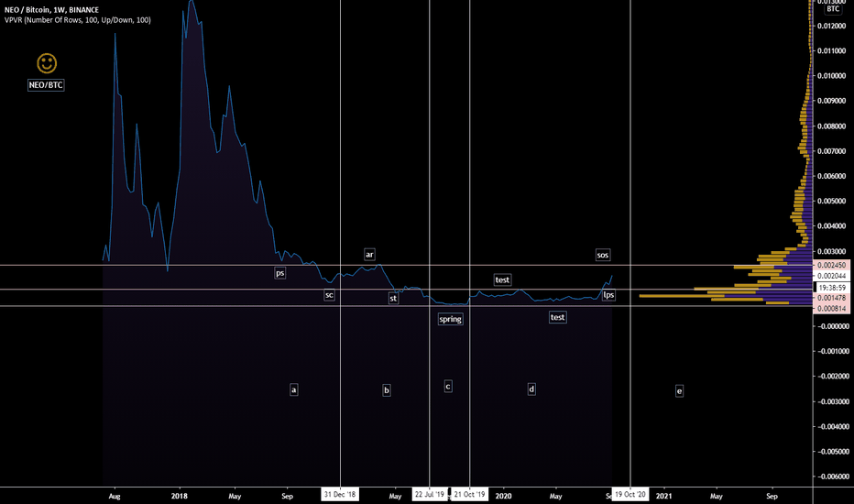Click the 0.005000 price axis tick
This screenshot has width=854, height=504.
[832, 201]
